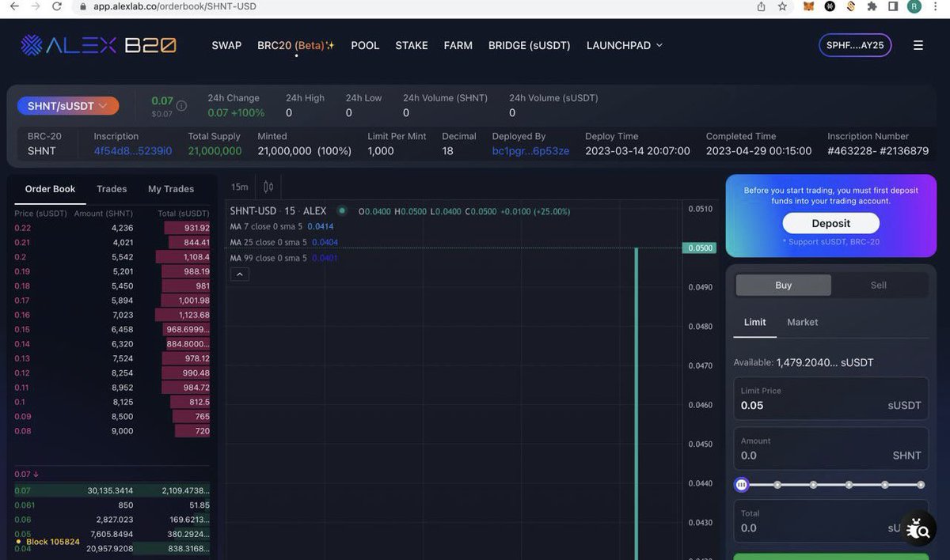This screenshot has height=560, width=950.
Task: Click the Total input field
Action: (x=830, y=521)
